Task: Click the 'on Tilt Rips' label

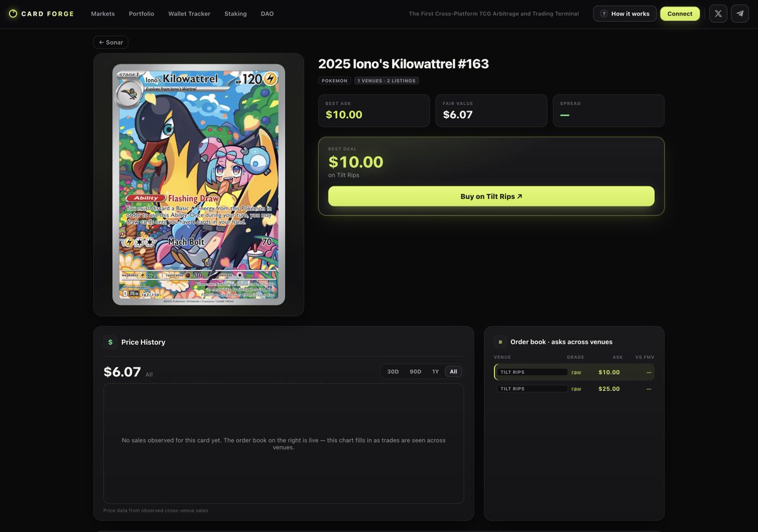Action: (x=344, y=175)
